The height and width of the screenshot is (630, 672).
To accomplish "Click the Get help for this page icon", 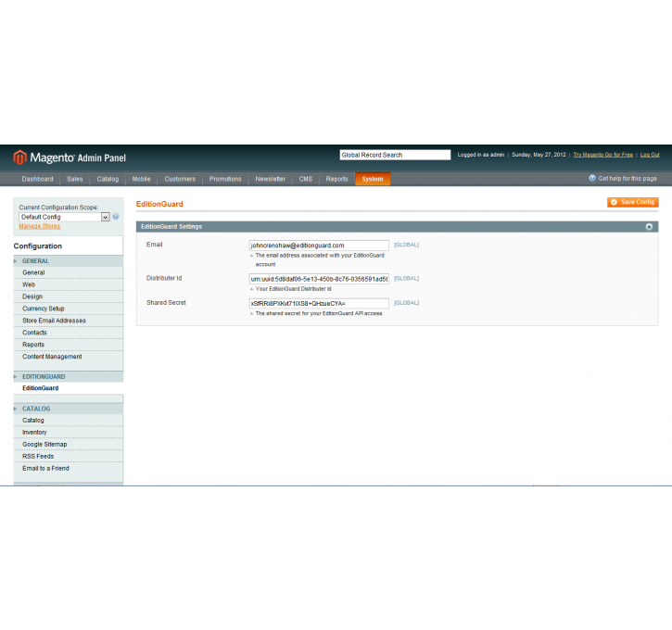I will [592, 178].
